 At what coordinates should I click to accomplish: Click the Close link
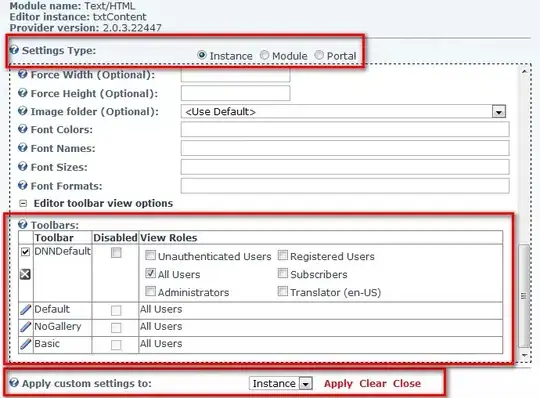coord(407,383)
